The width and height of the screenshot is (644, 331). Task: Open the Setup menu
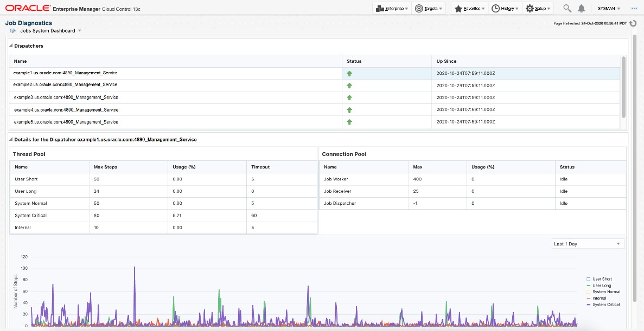pos(538,8)
